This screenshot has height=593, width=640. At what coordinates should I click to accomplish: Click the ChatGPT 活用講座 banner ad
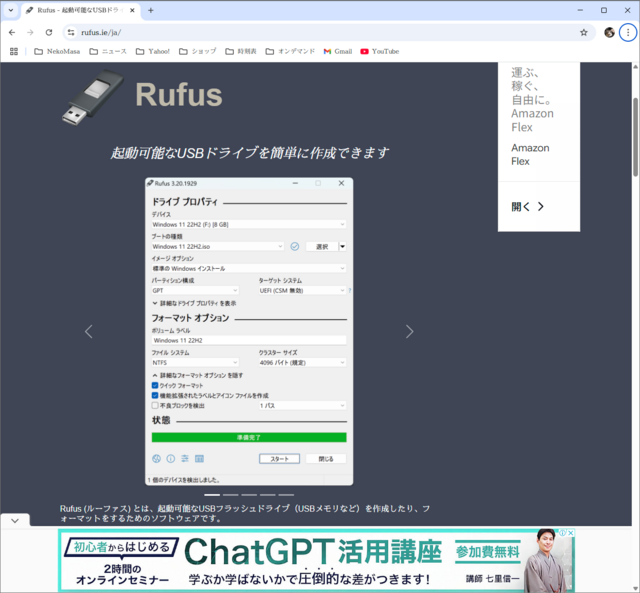click(316, 560)
